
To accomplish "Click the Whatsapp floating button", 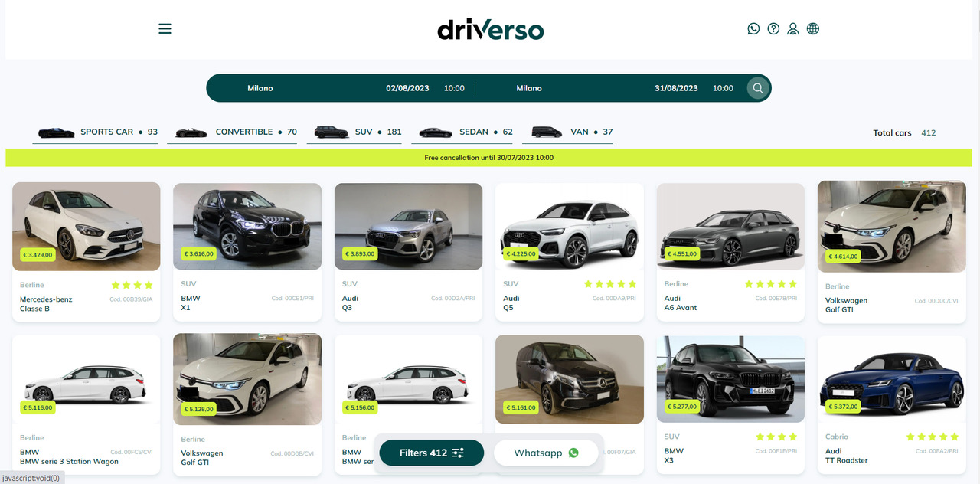I will click(x=546, y=453).
